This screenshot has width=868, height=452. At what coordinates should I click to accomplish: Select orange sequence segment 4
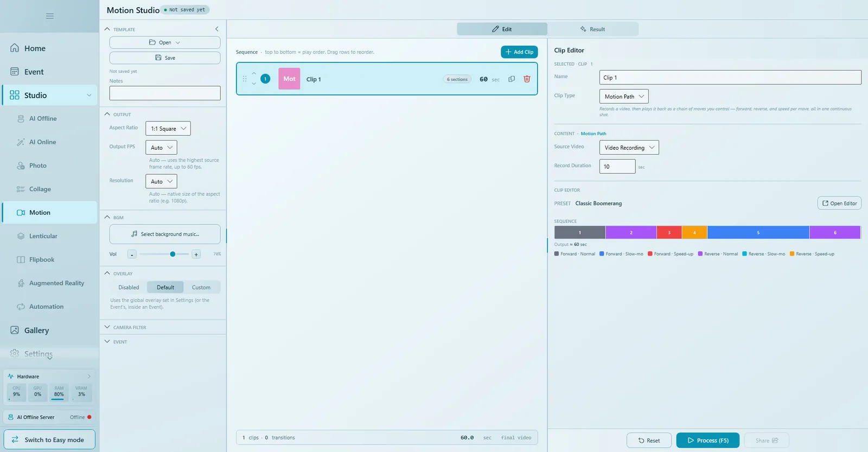pos(694,232)
